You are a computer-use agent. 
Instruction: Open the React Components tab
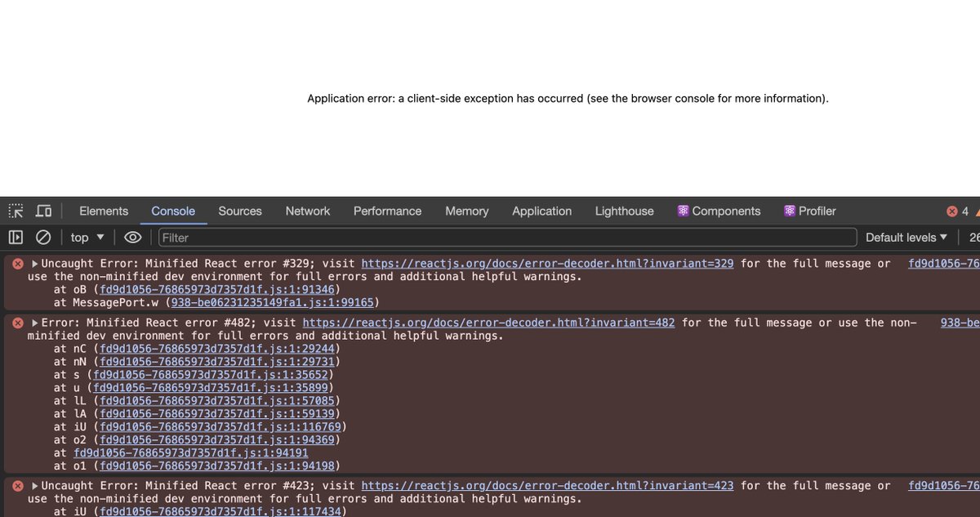[x=719, y=211]
